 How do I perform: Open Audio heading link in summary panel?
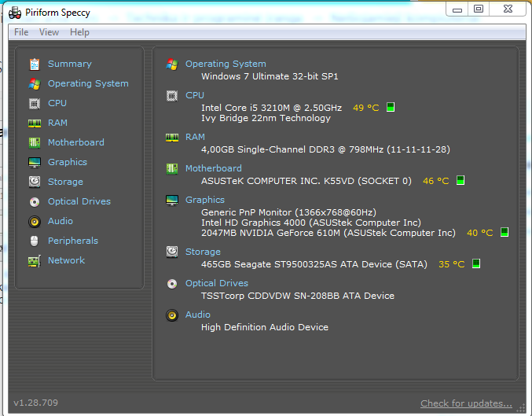198,315
